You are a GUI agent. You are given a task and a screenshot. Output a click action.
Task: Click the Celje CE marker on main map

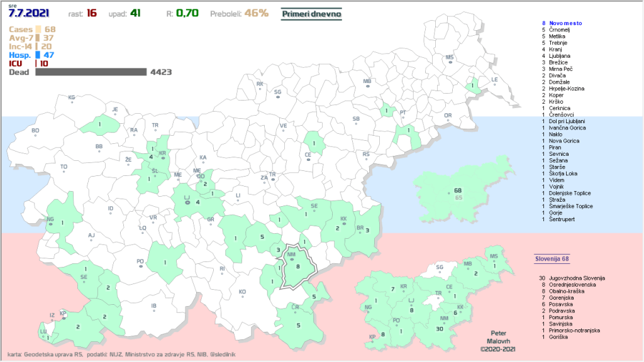308,160
